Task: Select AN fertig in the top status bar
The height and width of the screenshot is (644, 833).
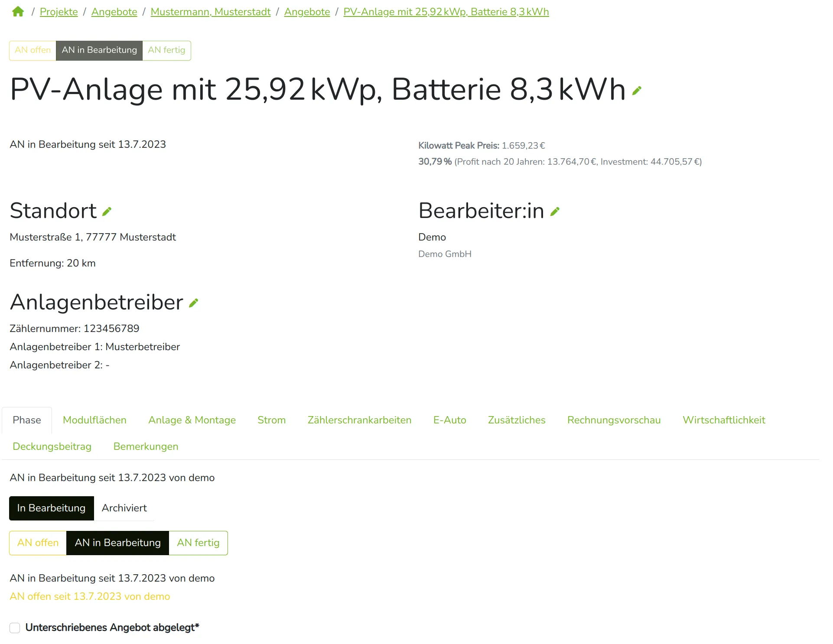Action: pyautogui.click(x=166, y=50)
